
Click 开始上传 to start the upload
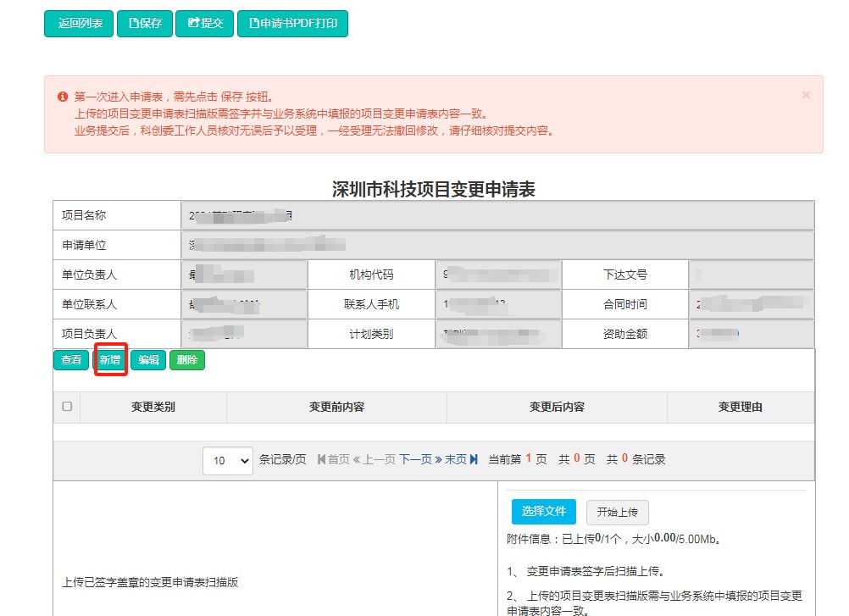tap(618, 512)
